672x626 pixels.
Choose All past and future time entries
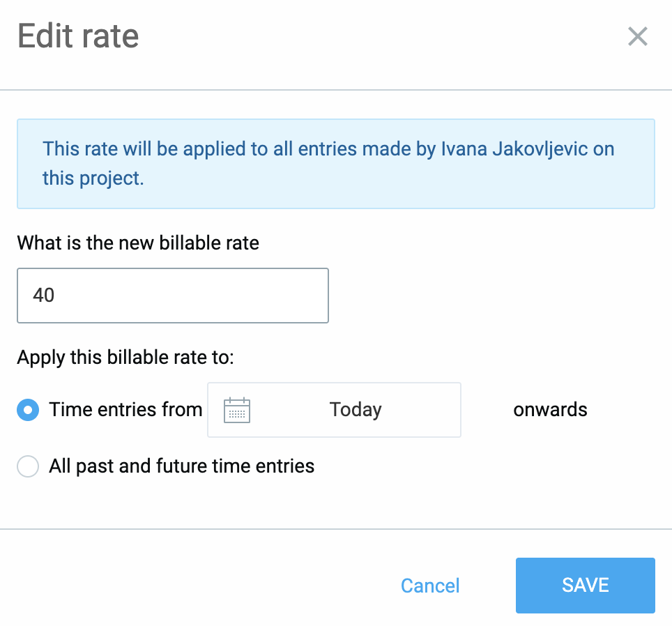(28, 466)
